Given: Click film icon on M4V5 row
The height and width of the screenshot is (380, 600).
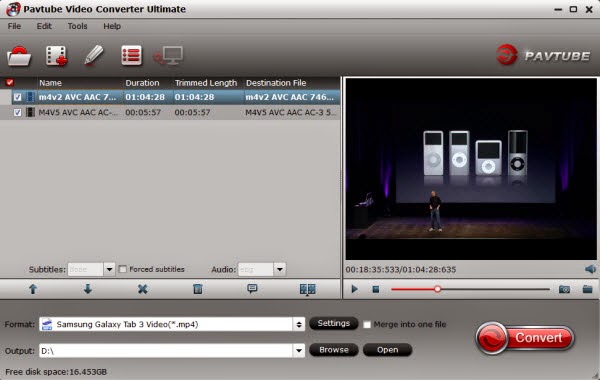Looking at the screenshot, I should pos(30,112).
